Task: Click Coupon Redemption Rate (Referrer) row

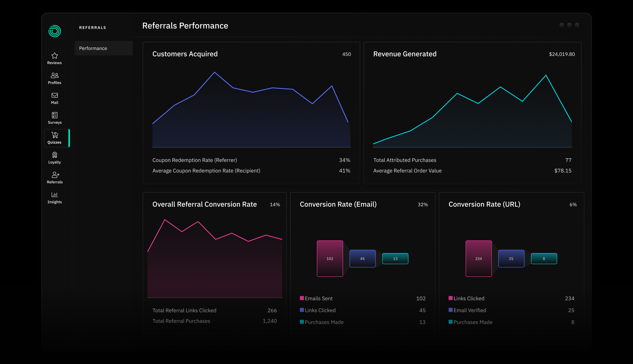Action: click(x=251, y=160)
